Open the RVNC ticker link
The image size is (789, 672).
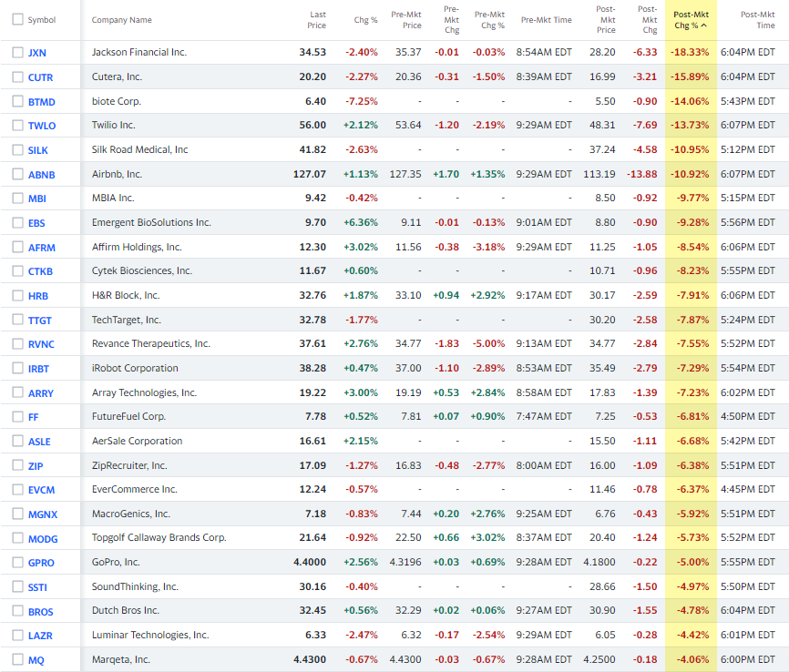(x=41, y=344)
